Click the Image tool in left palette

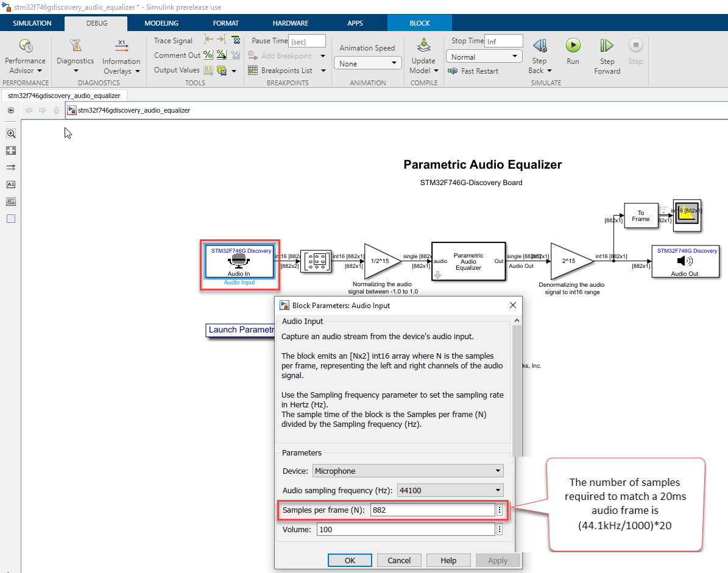coord(11,202)
